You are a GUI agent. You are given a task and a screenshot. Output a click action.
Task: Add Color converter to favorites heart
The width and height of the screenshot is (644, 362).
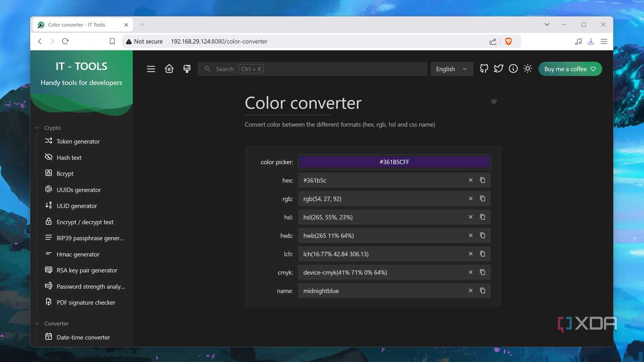click(x=494, y=102)
